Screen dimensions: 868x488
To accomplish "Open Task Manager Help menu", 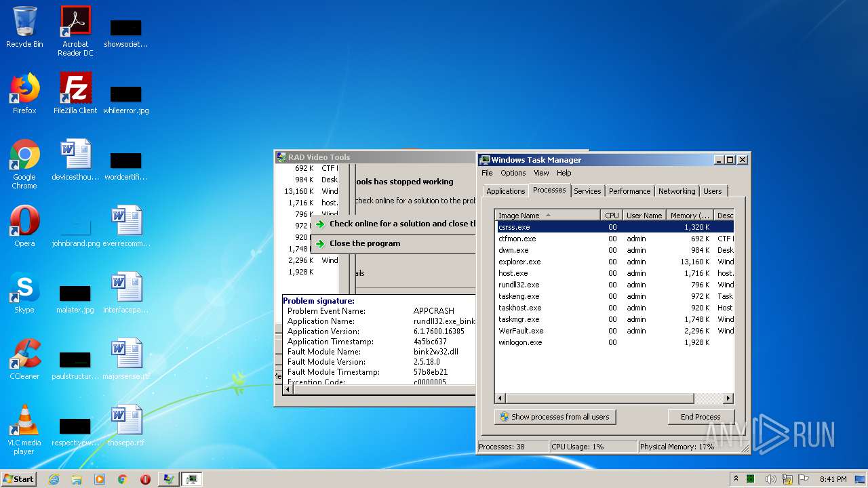I will pos(564,173).
